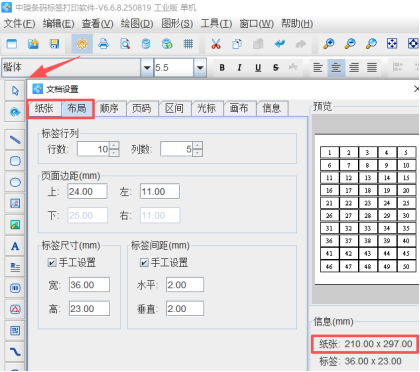
Task: Click the top margin field 24.00
Action: pos(87,191)
